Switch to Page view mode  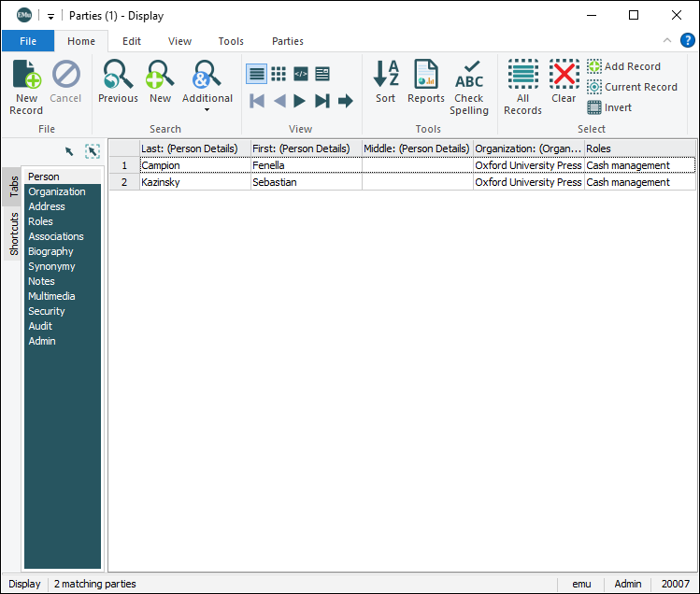click(322, 74)
